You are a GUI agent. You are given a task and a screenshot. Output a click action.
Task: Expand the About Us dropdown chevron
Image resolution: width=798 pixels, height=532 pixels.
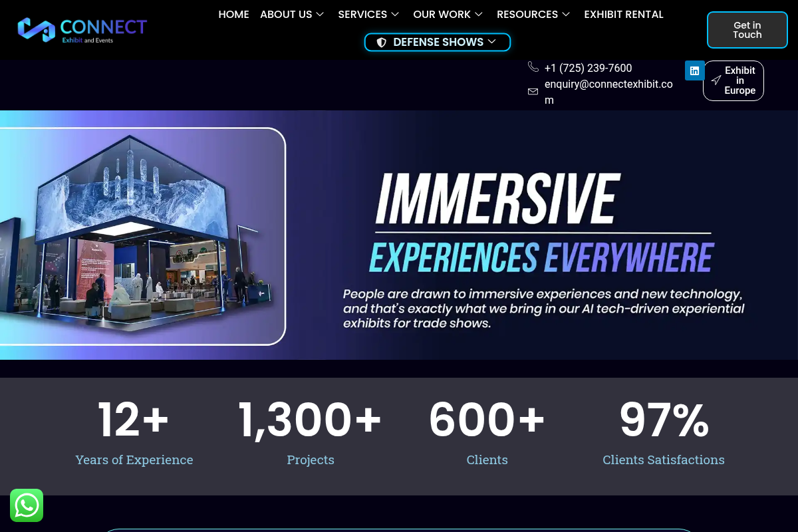320,15
